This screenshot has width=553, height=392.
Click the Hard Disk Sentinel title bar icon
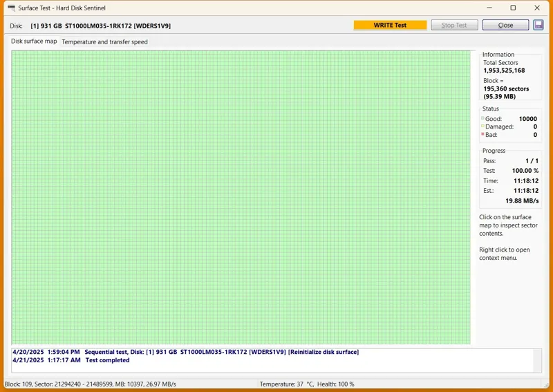click(10, 8)
